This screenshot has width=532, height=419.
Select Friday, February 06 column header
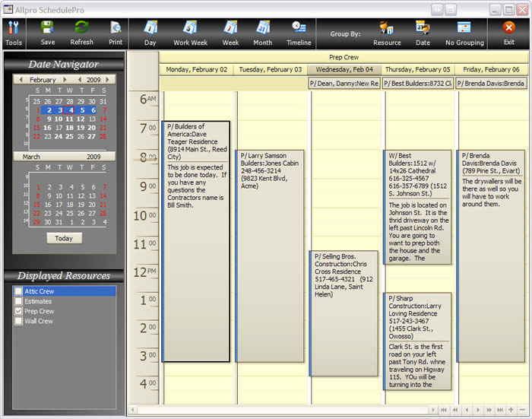click(x=491, y=70)
